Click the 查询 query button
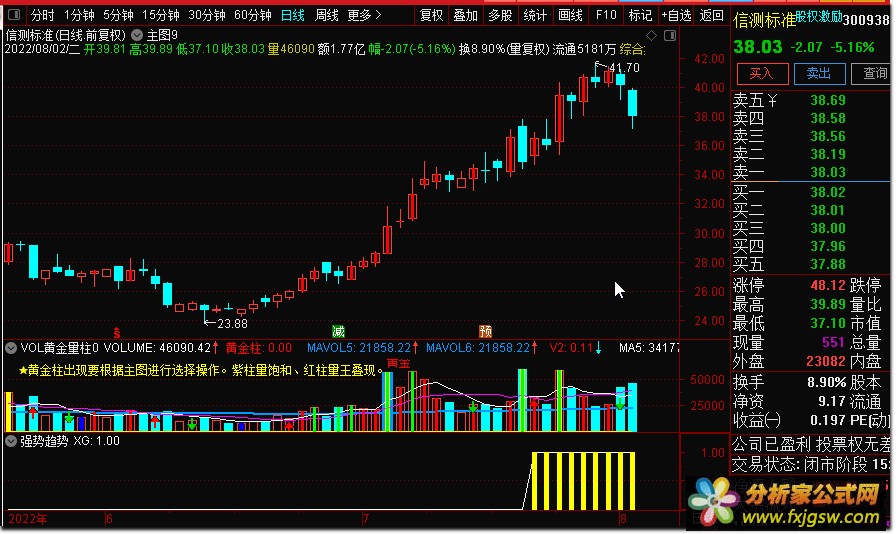Viewport: 896px width, 534px height. pos(873,74)
